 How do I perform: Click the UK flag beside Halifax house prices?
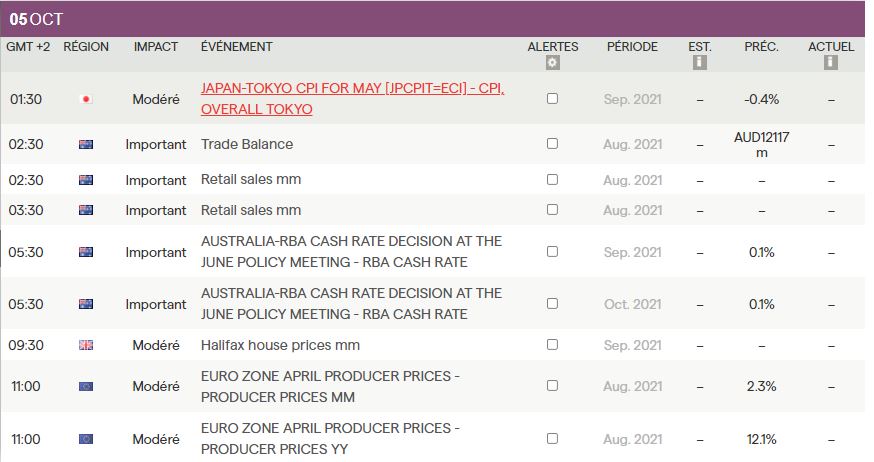click(x=86, y=345)
